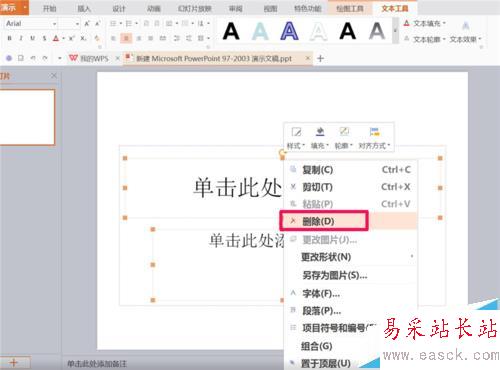500x370 pixels.
Task: Choose 复制(C) from context menu
Action: click(x=351, y=170)
